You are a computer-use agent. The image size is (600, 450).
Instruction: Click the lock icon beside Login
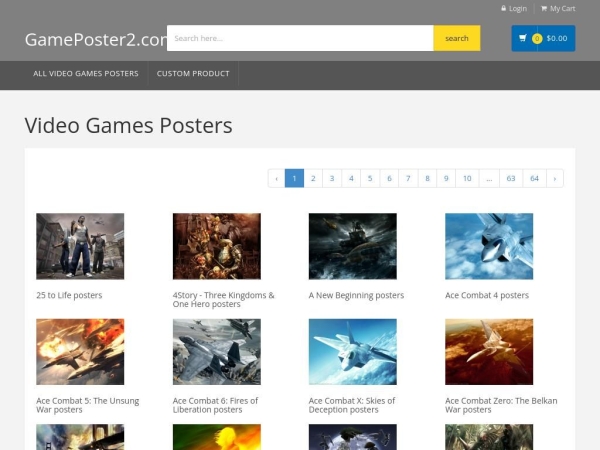504,8
